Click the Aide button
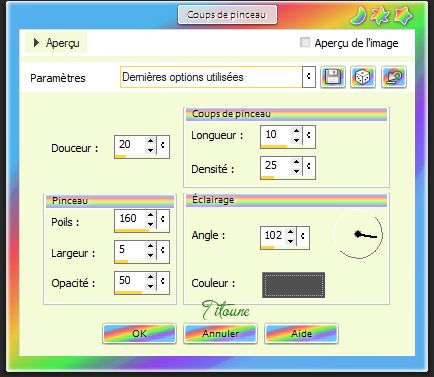Viewport: 434px width, 377px height. (301, 333)
